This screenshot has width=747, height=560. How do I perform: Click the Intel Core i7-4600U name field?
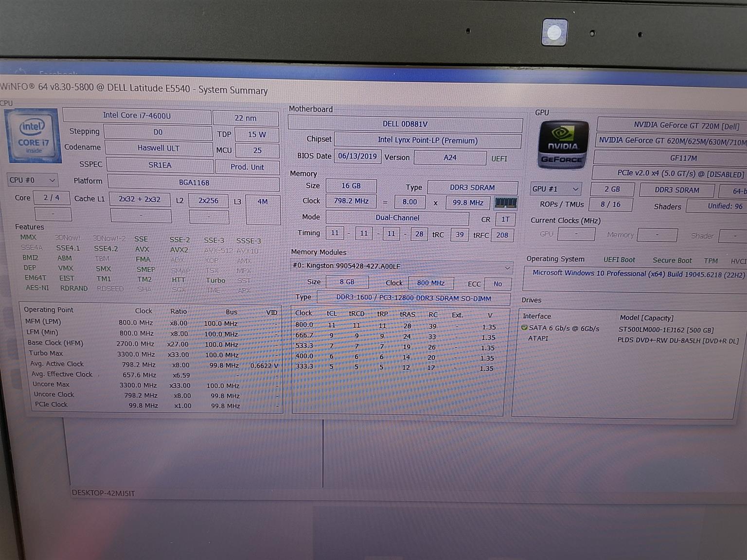(x=137, y=116)
